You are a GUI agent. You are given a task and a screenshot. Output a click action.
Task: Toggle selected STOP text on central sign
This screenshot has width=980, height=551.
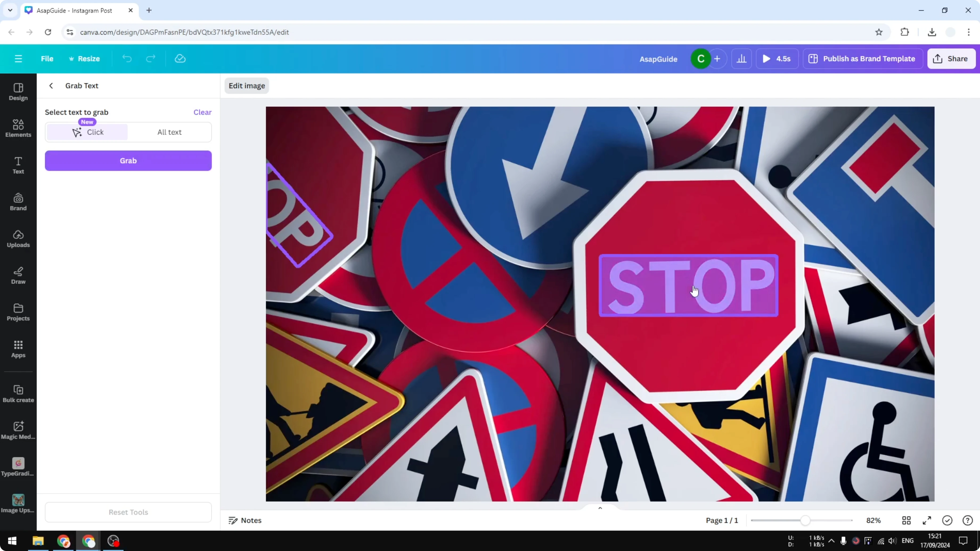[x=689, y=286]
